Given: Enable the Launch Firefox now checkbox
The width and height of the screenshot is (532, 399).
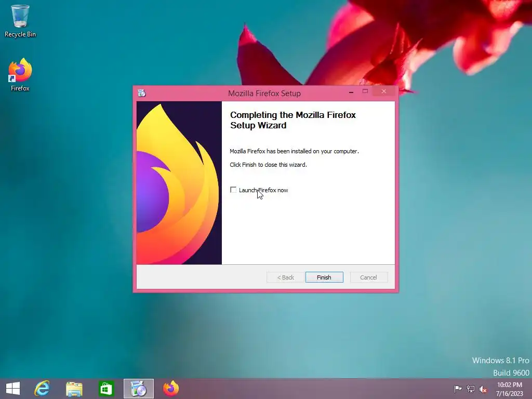Looking at the screenshot, I should [x=233, y=190].
